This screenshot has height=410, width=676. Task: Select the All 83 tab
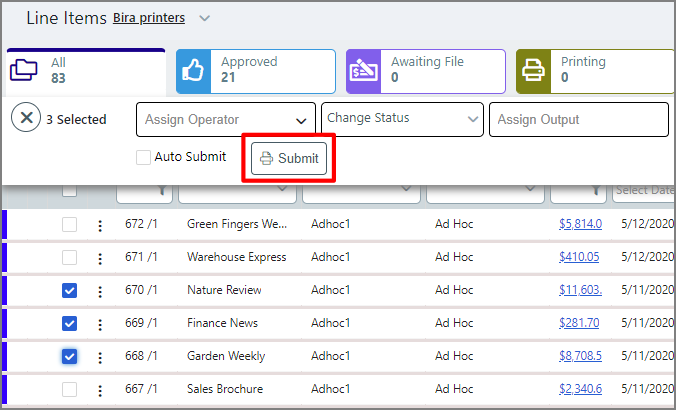[x=85, y=71]
